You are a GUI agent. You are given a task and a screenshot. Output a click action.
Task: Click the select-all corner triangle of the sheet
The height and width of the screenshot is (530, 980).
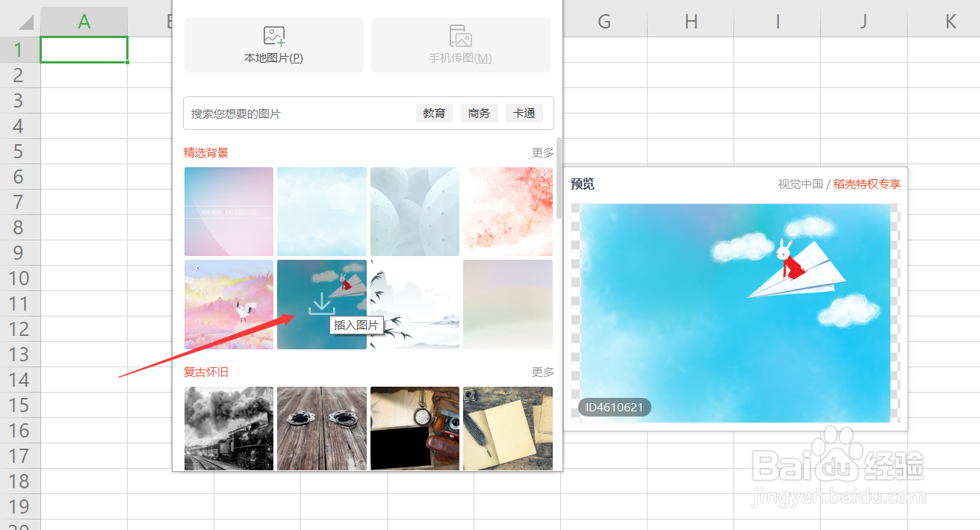[x=26, y=22]
